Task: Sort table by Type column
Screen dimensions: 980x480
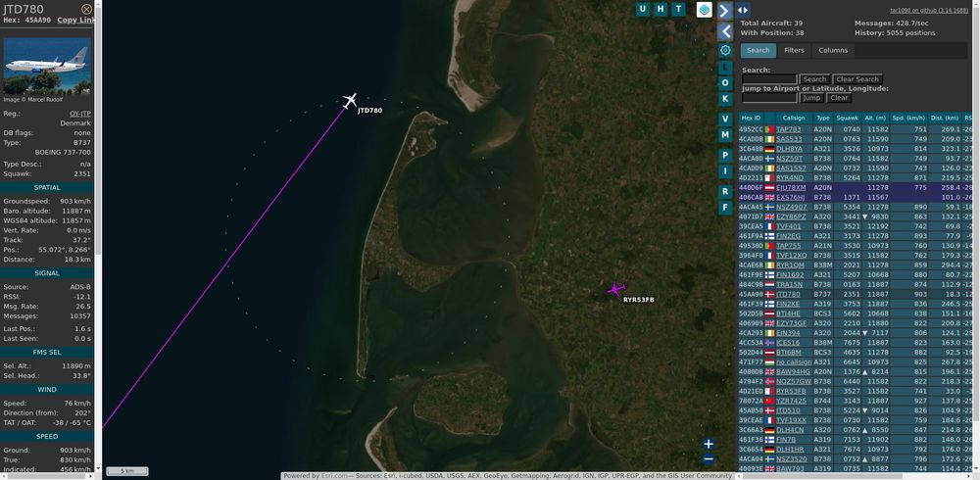Action: (822, 118)
